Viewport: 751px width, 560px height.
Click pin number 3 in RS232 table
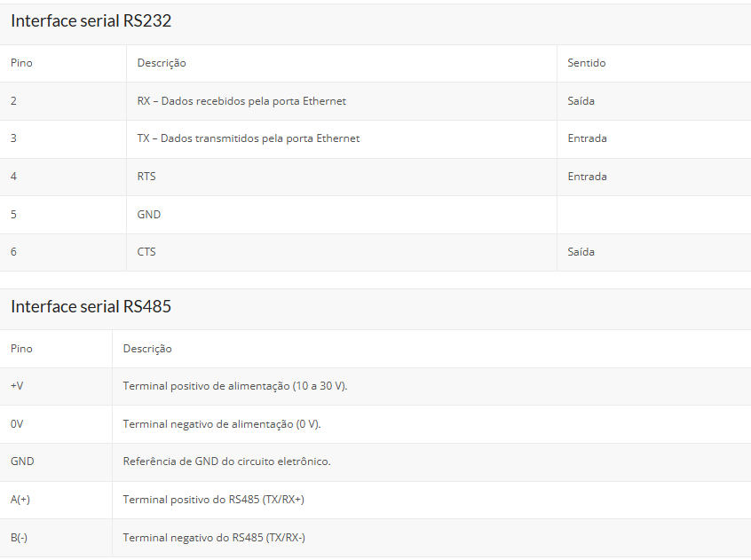click(x=14, y=138)
